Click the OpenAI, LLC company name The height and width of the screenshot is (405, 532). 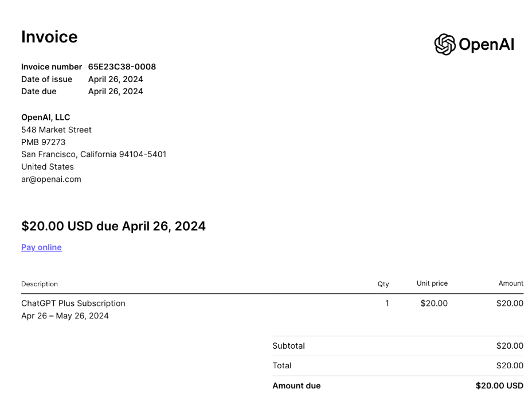[x=45, y=117]
